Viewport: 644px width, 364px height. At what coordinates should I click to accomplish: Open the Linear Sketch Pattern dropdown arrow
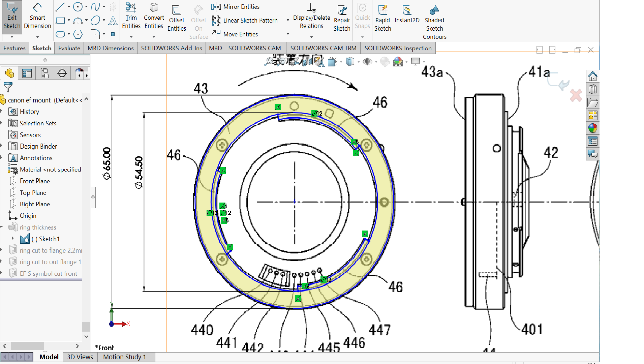coord(288,20)
